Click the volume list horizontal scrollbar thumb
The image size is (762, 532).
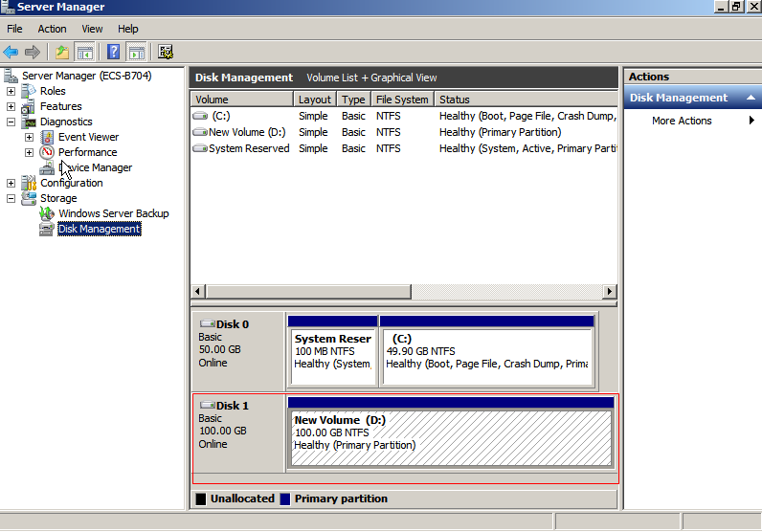308,292
